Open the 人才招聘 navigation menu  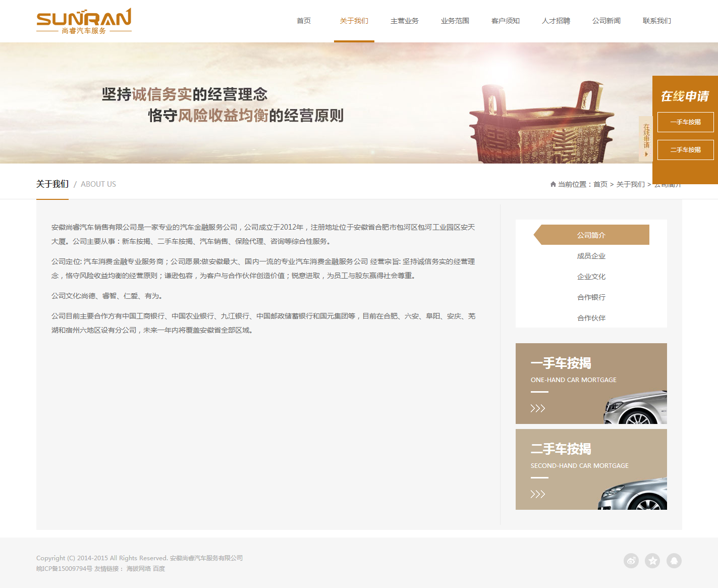(556, 21)
